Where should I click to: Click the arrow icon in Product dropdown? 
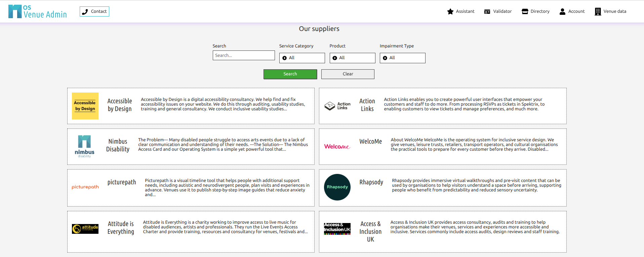(335, 58)
